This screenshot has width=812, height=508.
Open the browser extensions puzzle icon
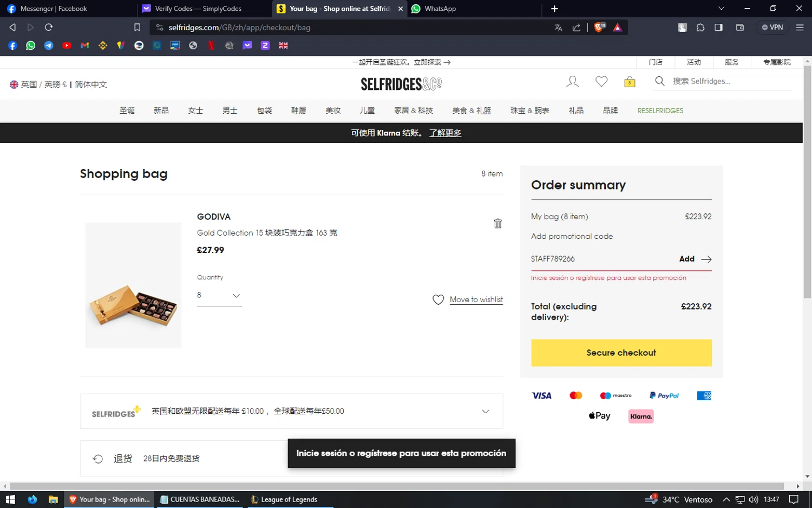(700, 28)
